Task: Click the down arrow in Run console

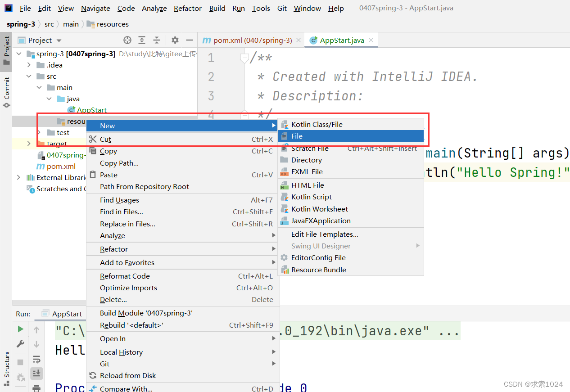Action: tap(36, 344)
